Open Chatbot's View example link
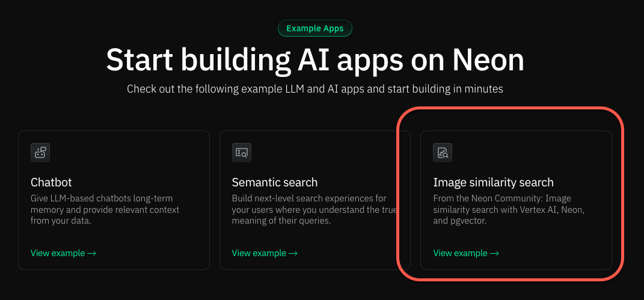Viewport: 644px width, 300px height. click(x=63, y=253)
